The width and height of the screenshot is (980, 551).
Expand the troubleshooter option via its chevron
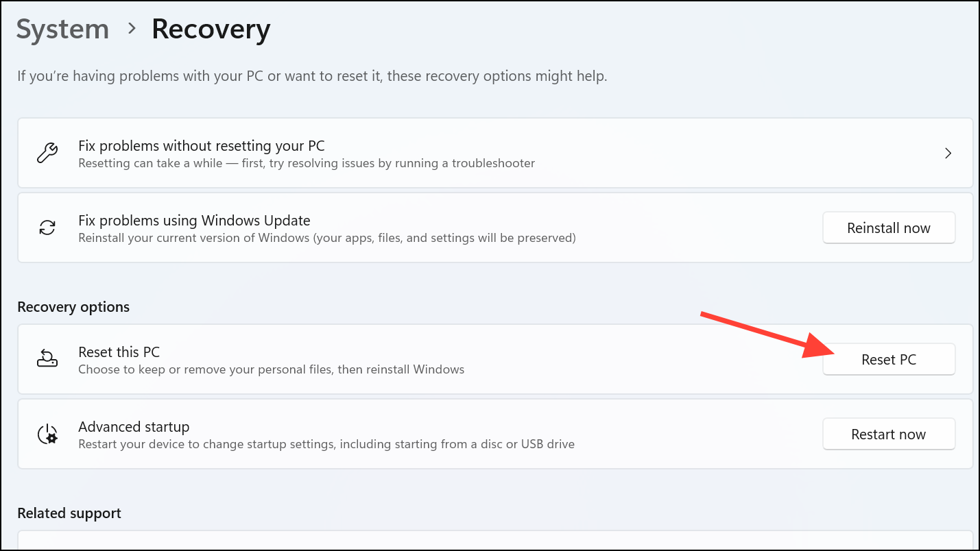(948, 153)
